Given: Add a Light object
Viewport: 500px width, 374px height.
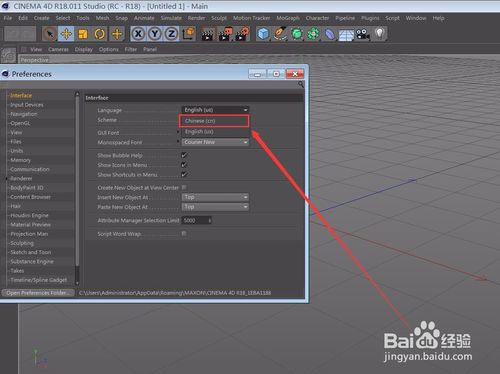Looking at the screenshot, I should [x=379, y=34].
